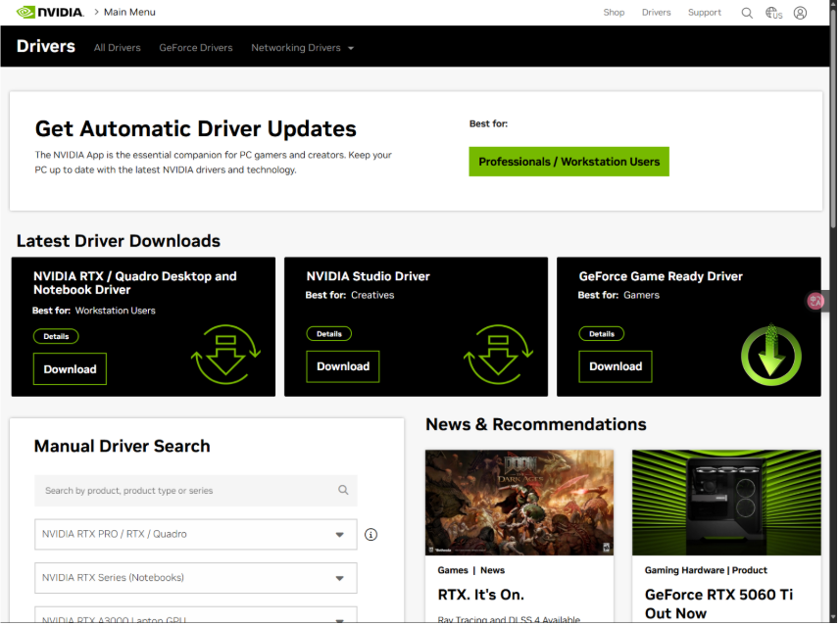This screenshot has height=626, width=840.
Task: Click the RTX / Quadro driver download arrow icon
Action: tap(225, 353)
